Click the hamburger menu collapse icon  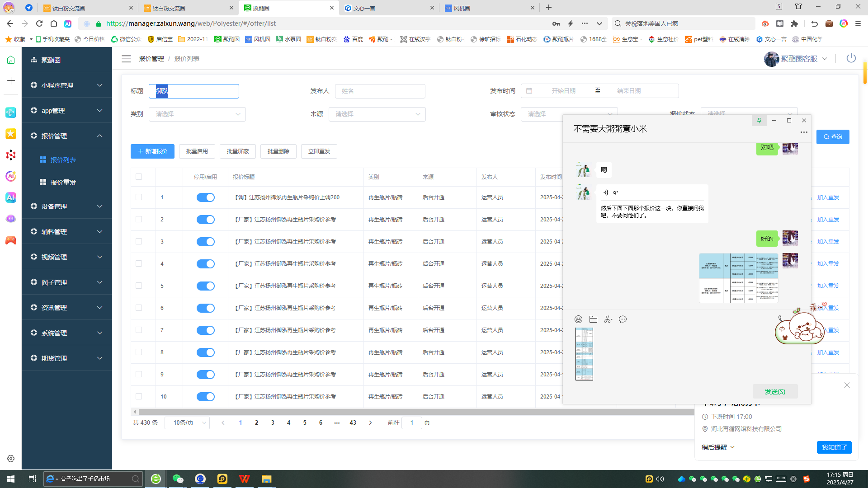click(x=126, y=59)
